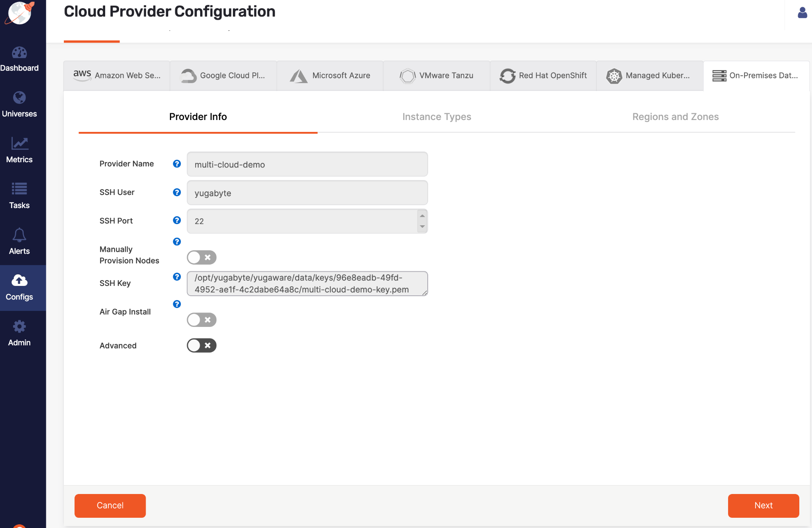Decrease SSH Port with down arrow
The image size is (812, 528).
click(x=422, y=227)
